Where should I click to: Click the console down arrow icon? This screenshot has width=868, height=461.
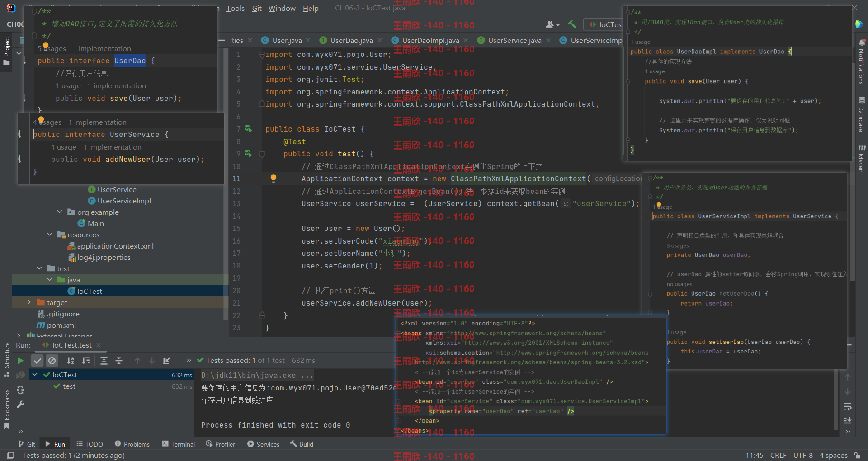pos(848,391)
